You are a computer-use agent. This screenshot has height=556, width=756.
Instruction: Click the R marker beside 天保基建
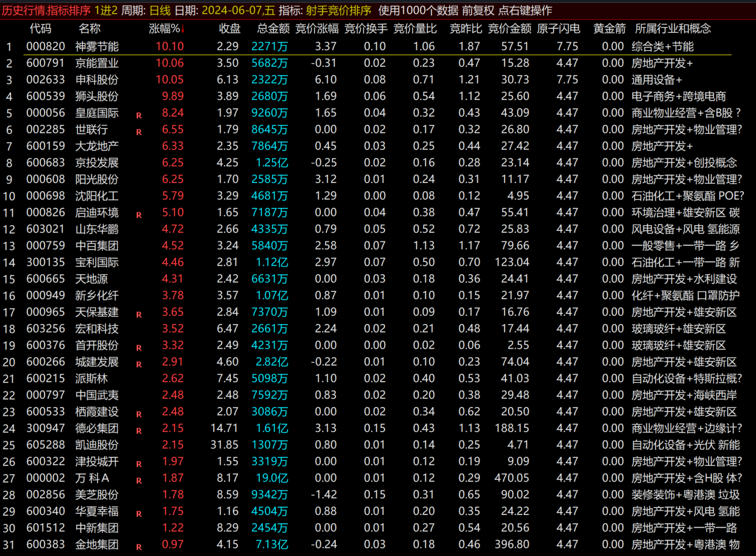click(x=139, y=315)
